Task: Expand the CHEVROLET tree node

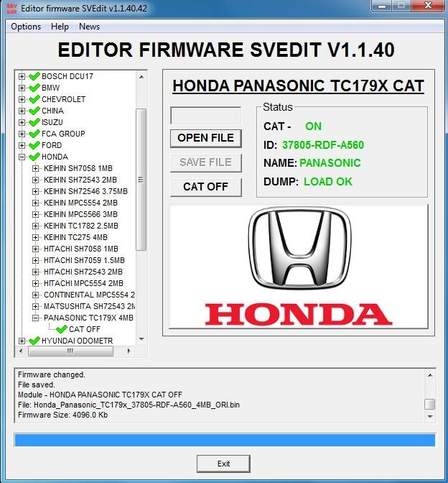Action: (22, 99)
